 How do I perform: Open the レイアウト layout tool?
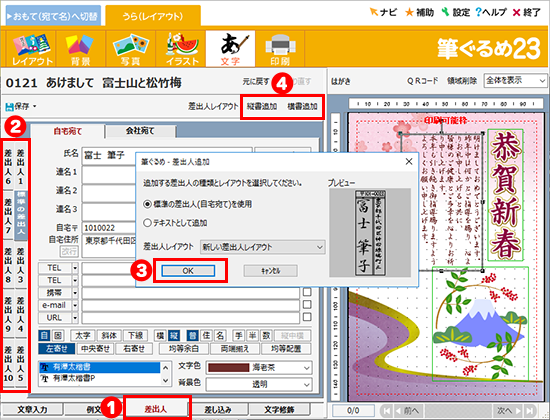point(31,49)
